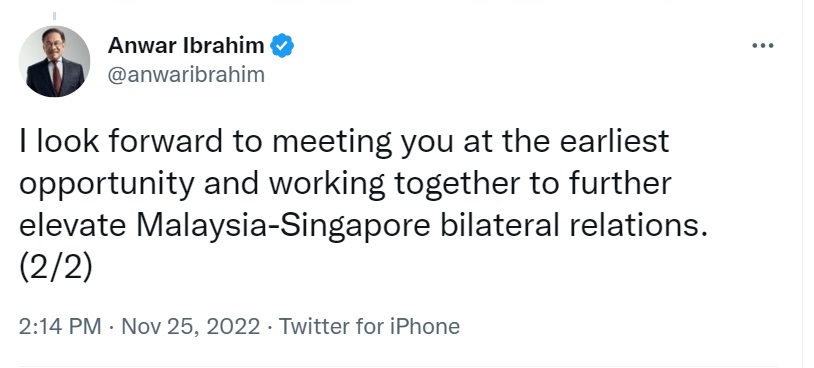Click the Nov 25, 2022 date

[x=191, y=326]
